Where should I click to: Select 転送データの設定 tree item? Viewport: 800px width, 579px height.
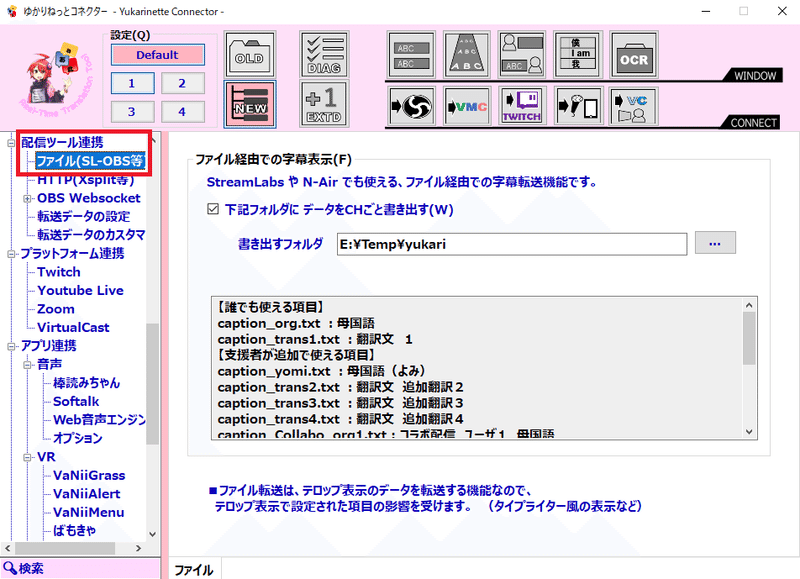(84, 217)
